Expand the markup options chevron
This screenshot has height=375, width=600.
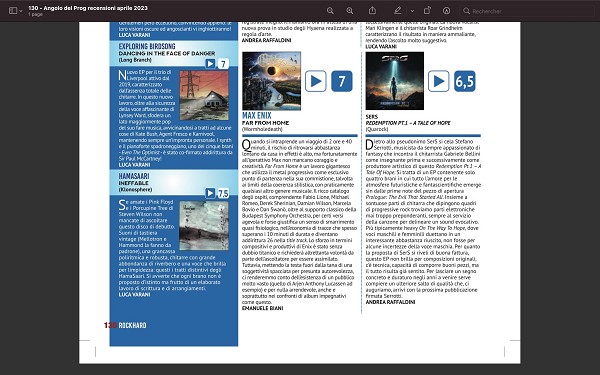click(412, 11)
